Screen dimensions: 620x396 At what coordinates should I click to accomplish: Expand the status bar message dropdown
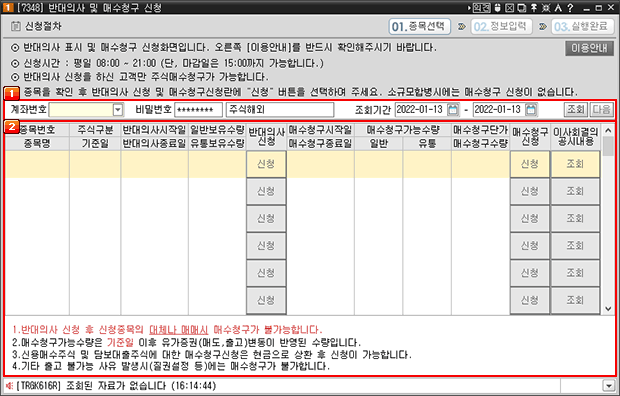tap(608, 386)
